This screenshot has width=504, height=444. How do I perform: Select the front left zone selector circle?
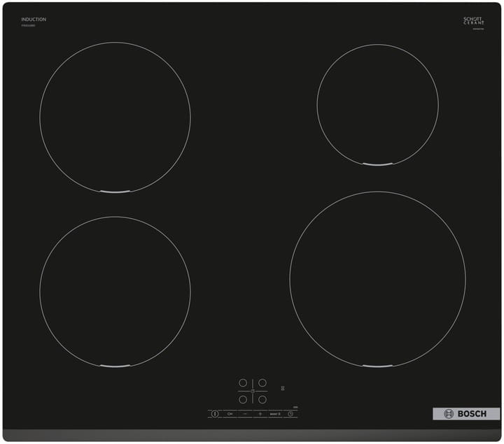click(243, 399)
